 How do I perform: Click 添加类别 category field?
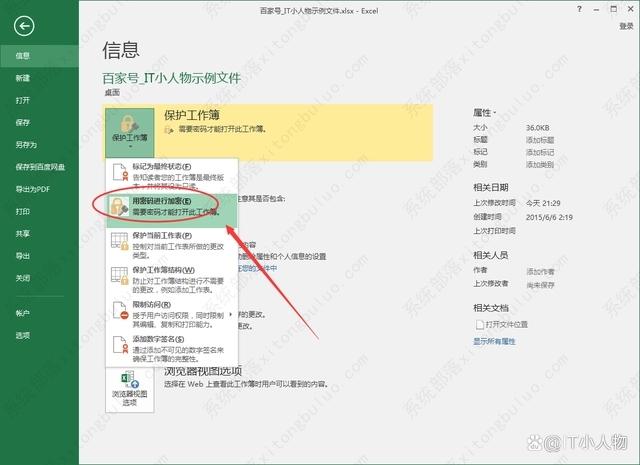[x=541, y=163]
